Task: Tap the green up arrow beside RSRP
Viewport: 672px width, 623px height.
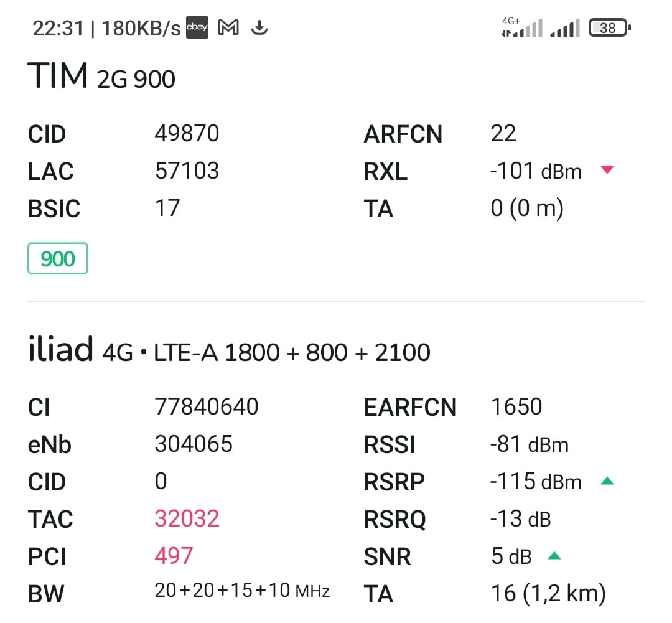Action: [x=607, y=480]
